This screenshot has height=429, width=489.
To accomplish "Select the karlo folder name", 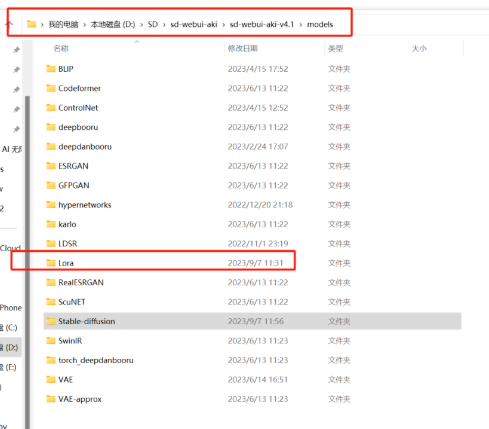I will pyautogui.click(x=67, y=224).
